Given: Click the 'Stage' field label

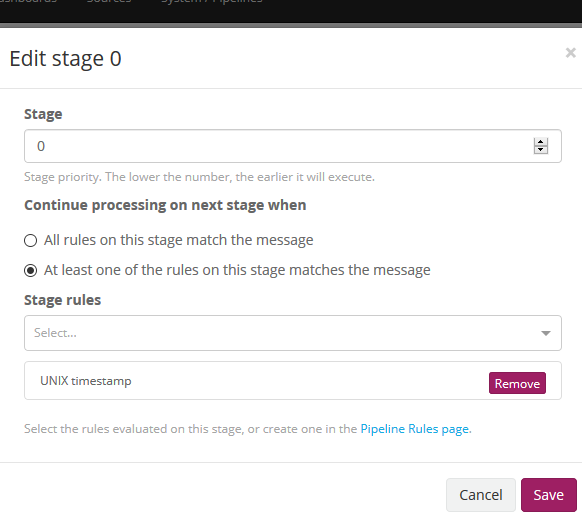Looking at the screenshot, I should (43, 114).
